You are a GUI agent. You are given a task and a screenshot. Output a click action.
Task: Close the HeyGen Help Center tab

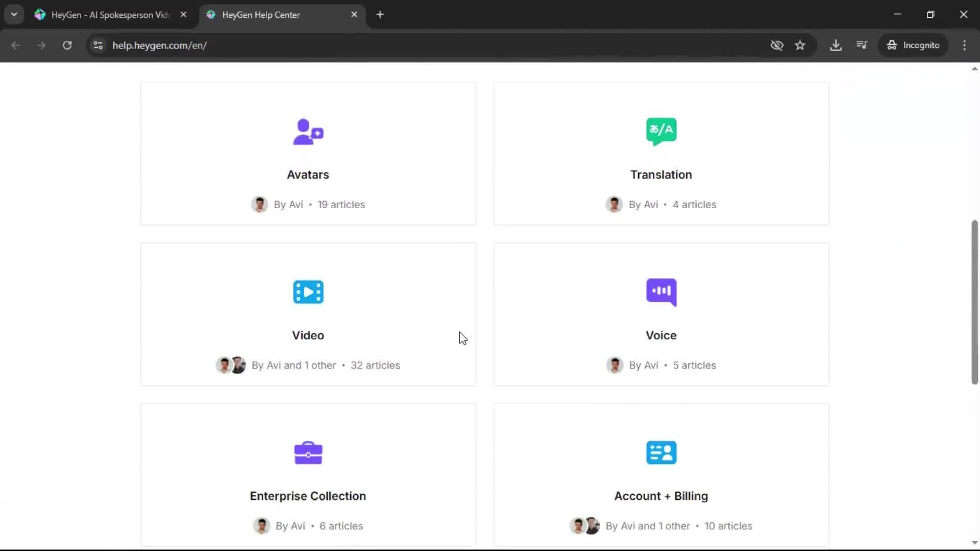click(354, 15)
